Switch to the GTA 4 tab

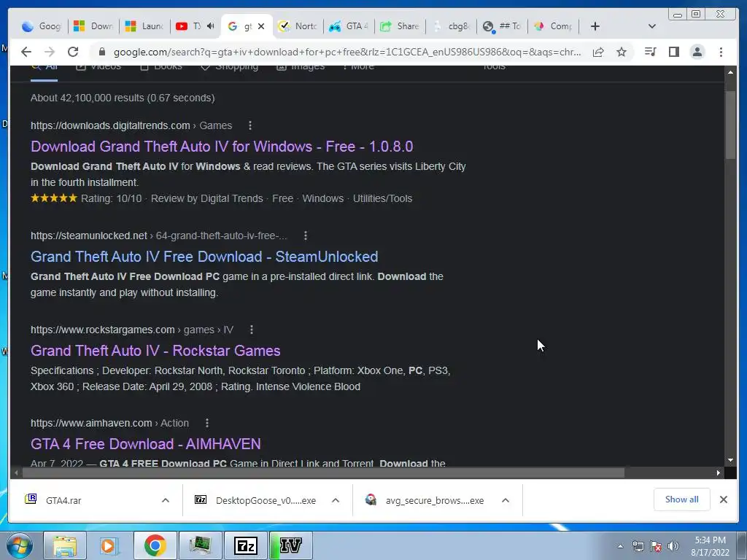tap(349, 26)
